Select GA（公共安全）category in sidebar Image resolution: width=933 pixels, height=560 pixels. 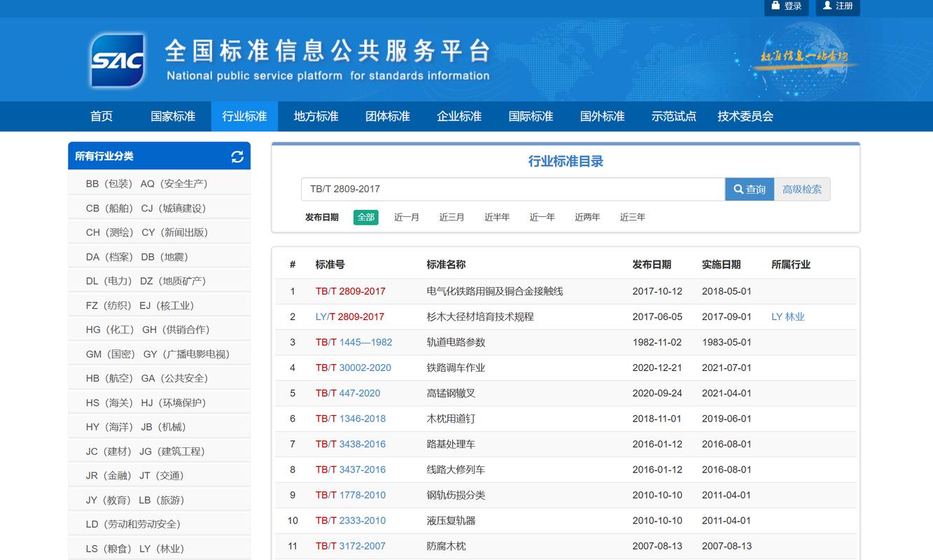coord(174,378)
